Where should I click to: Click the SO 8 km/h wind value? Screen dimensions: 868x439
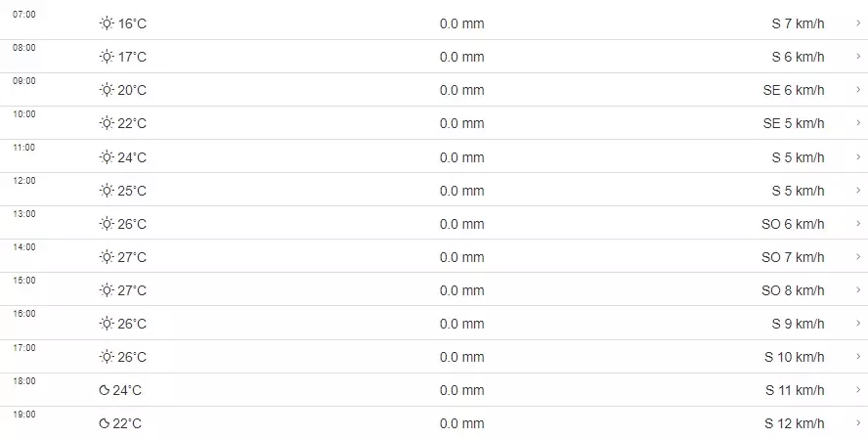click(793, 290)
